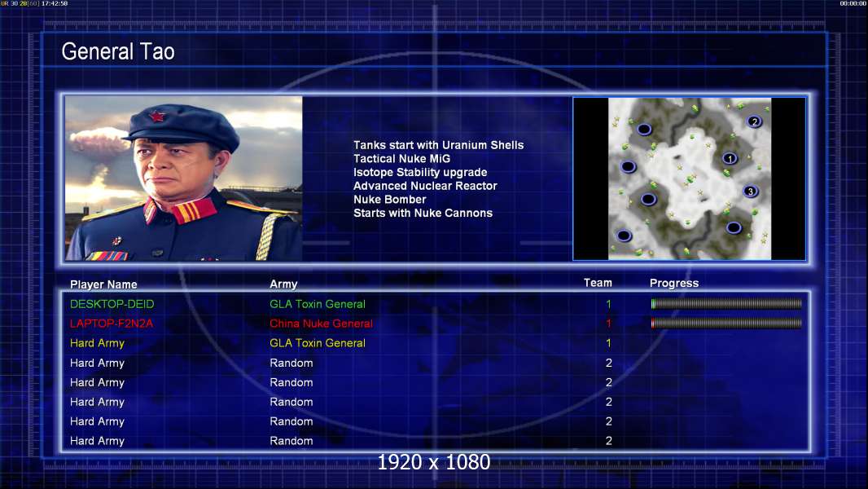Select start position marker 2 on minimap
The image size is (868, 489).
point(754,121)
